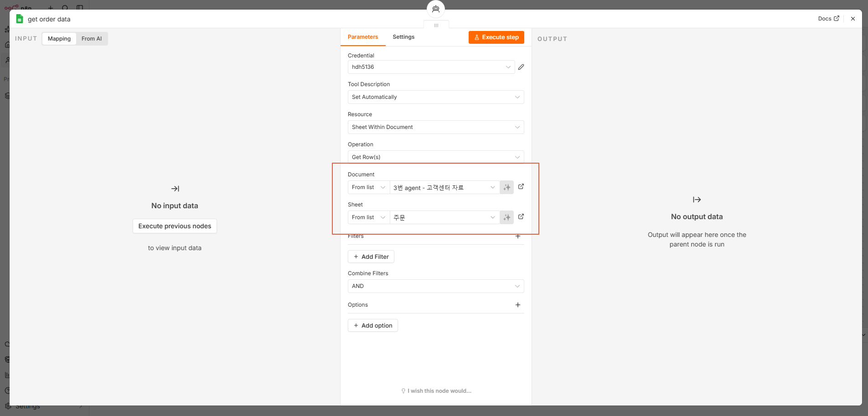This screenshot has width=868, height=416.
Task: Change the Document mode From list selector
Action: pyautogui.click(x=369, y=187)
